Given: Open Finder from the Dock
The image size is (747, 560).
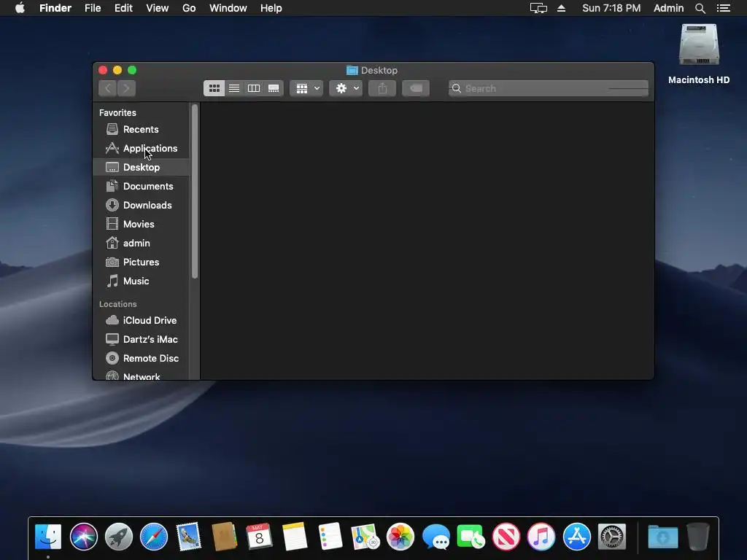Looking at the screenshot, I should 48,537.
